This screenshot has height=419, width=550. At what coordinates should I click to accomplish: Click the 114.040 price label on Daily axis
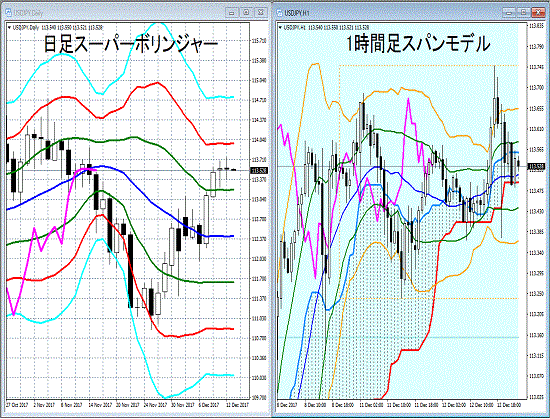(x=259, y=140)
